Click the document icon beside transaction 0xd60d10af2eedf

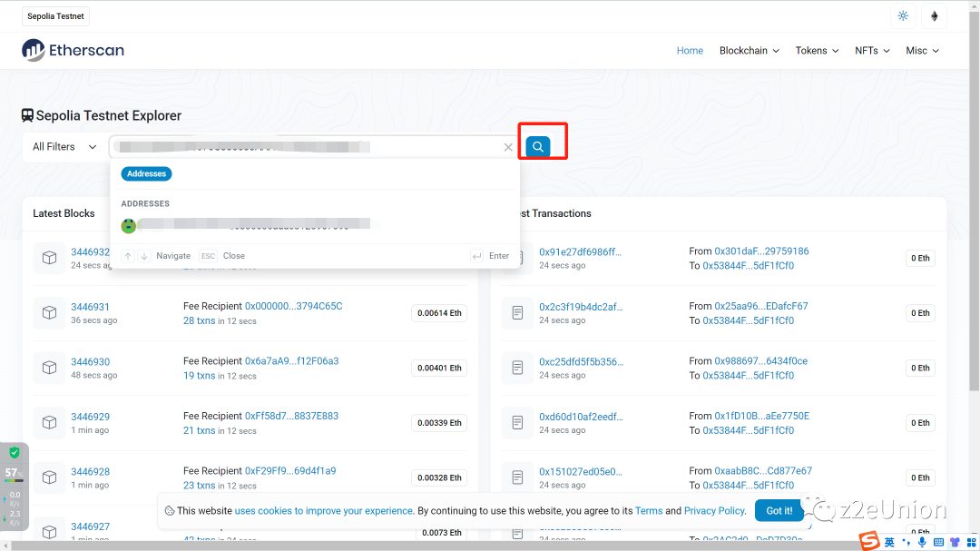pos(517,423)
